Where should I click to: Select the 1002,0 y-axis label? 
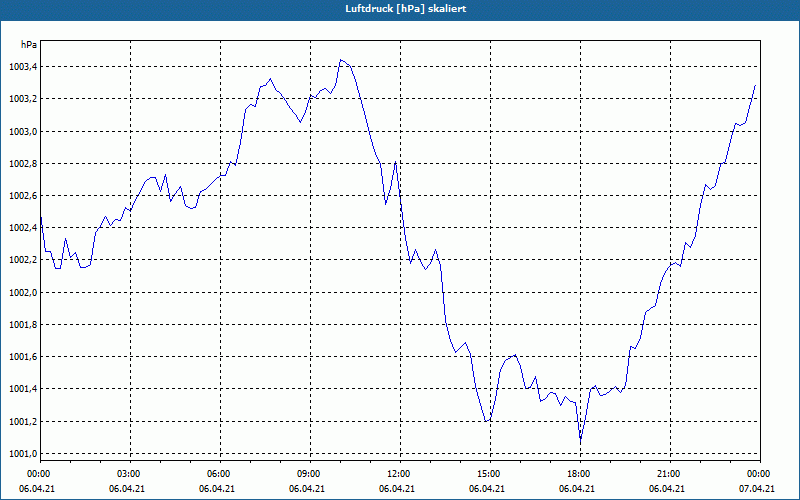22,293
